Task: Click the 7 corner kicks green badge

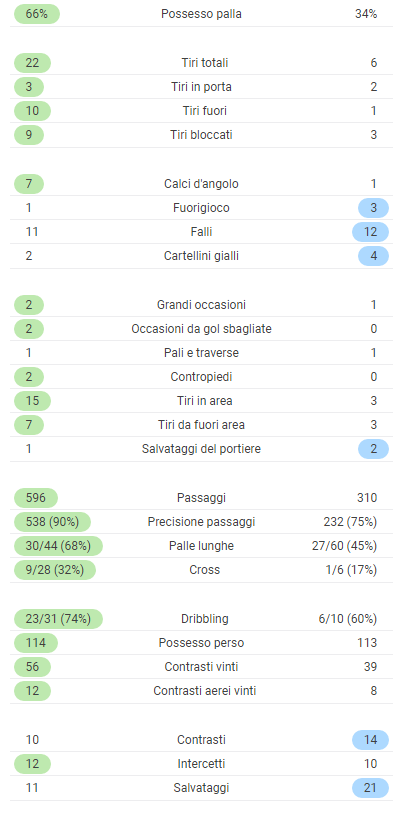Action: coord(29,184)
